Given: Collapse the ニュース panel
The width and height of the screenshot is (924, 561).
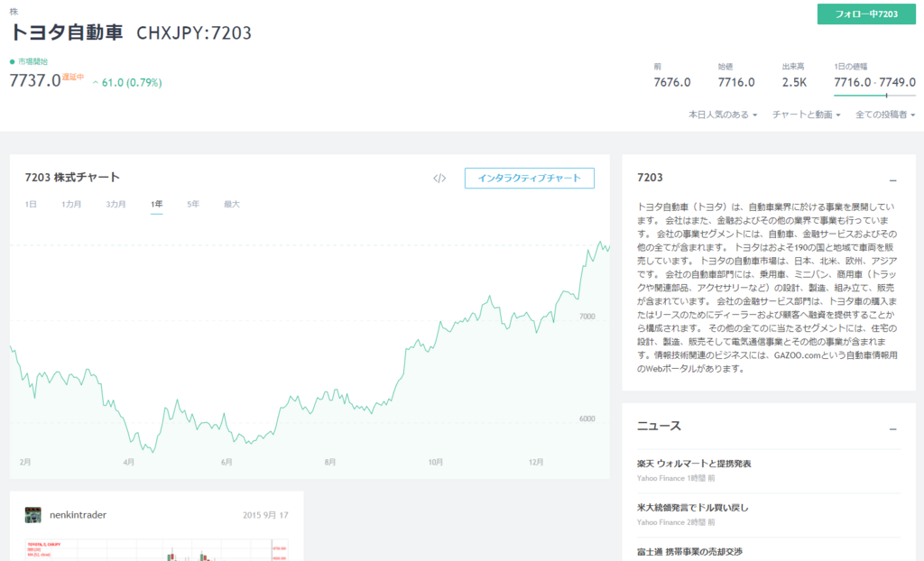Looking at the screenshot, I should [x=892, y=429].
